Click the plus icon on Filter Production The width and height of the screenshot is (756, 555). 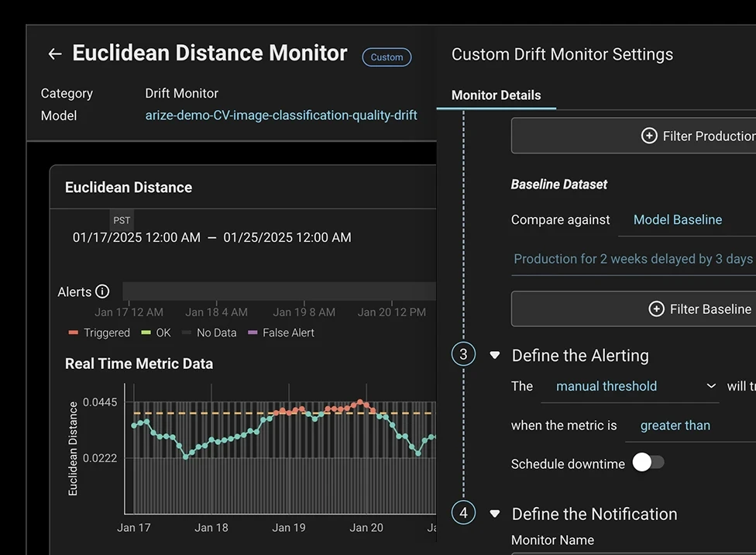649,136
